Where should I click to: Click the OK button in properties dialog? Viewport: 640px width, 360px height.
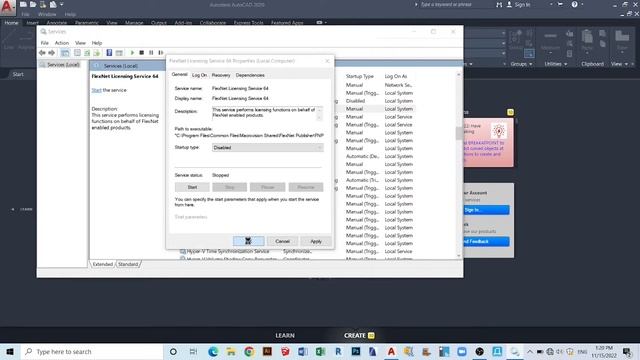click(249, 241)
